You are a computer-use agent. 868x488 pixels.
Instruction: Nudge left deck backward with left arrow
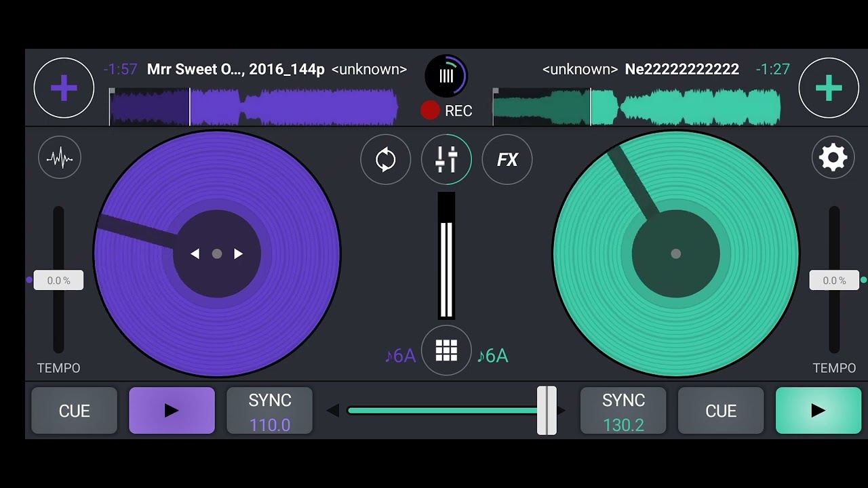(x=195, y=253)
